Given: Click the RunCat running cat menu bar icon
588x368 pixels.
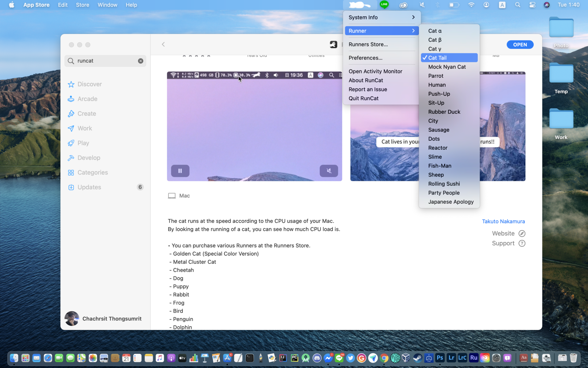Looking at the screenshot, I should tap(360, 5).
